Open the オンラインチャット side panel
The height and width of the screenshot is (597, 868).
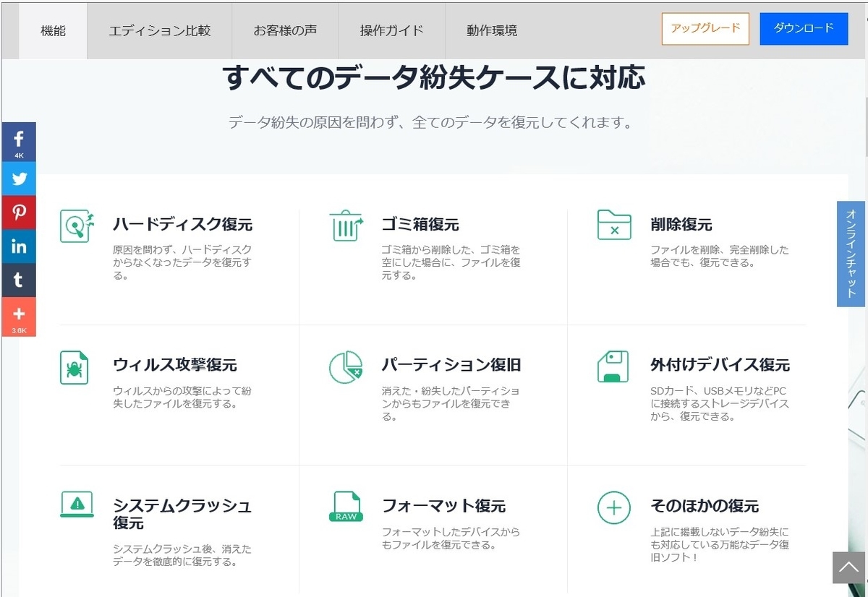click(x=851, y=254)
